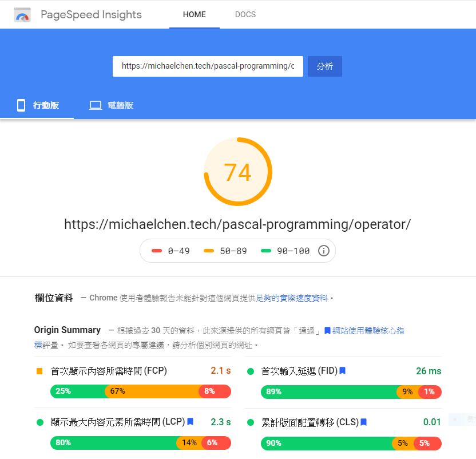
Task: Click the CLS red 5% bar segment
Action: tap(427, 443)
